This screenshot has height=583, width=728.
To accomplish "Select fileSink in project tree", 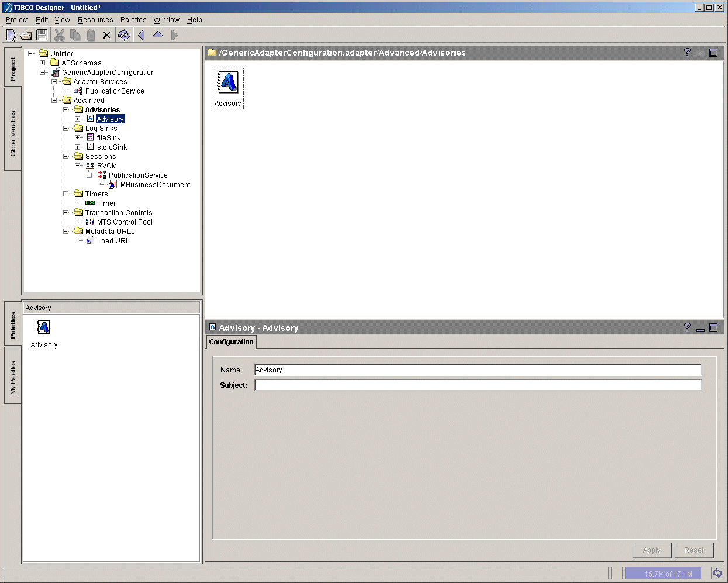I will [109, 138].
